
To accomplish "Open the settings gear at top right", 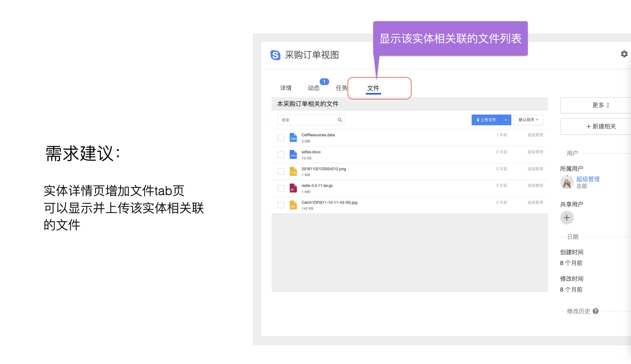I will 624,54.
